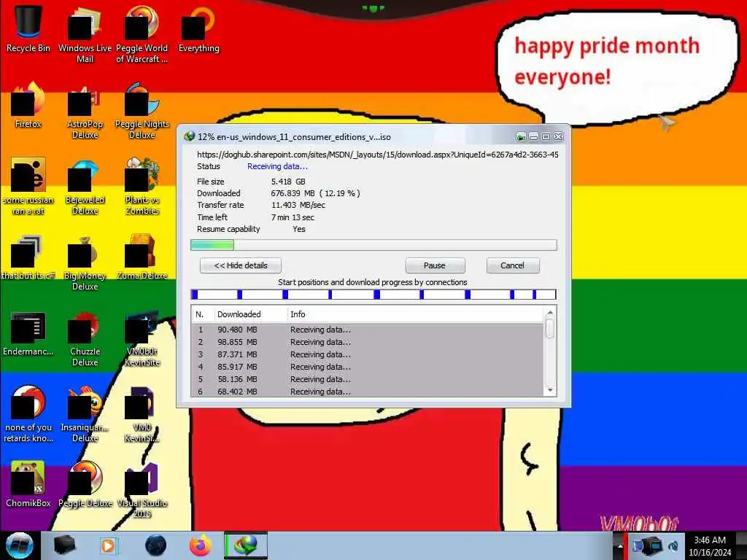This screenshot has height=560, width=747.
Task: Select connection row 4 with 85.917 MB
Action: [x=368, y=367]
